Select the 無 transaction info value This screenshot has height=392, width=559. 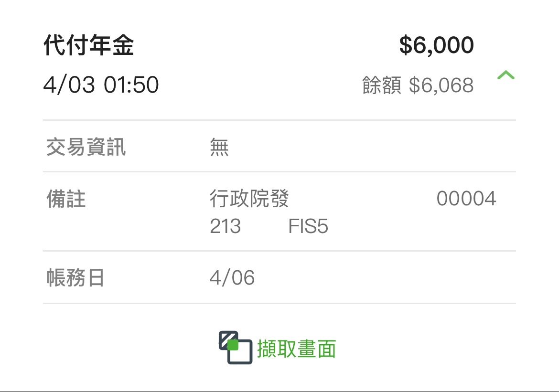(x=219, y=147)
